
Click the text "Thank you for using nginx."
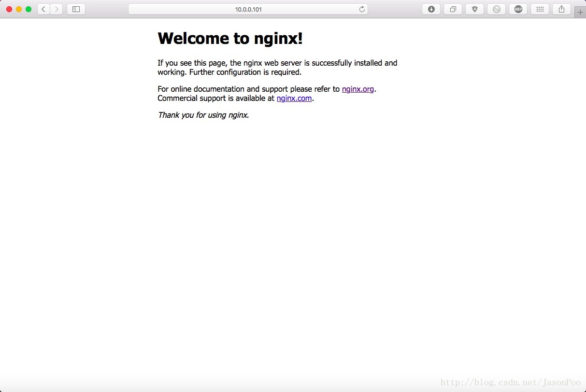(x=203, y=115)
